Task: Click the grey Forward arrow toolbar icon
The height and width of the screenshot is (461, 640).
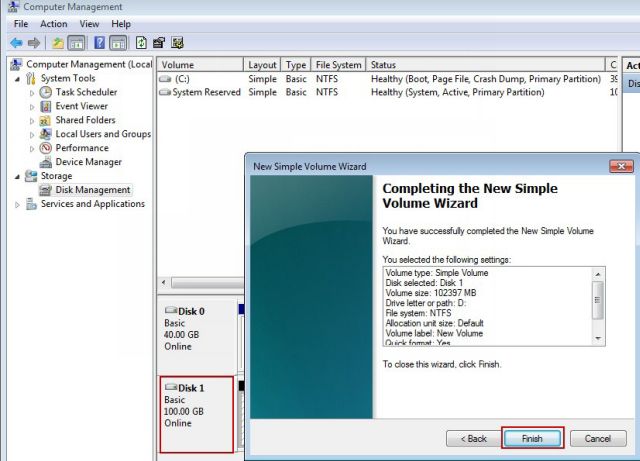Action: coord(34,42)
